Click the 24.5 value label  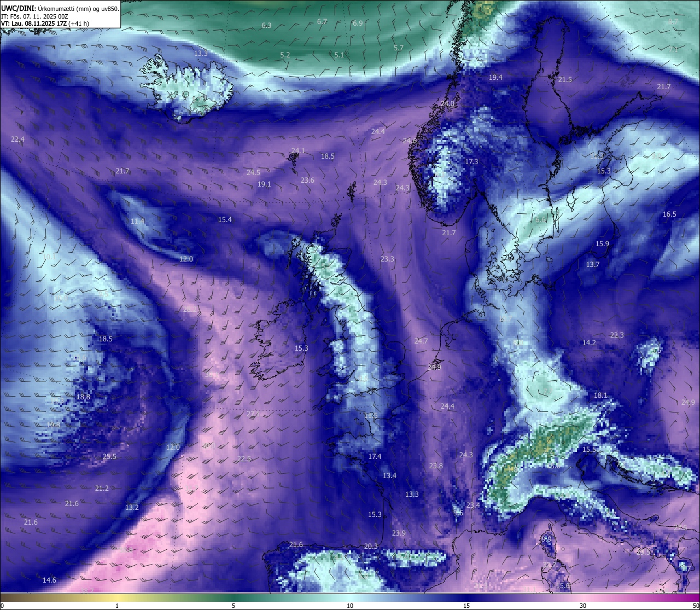point(253,172)
